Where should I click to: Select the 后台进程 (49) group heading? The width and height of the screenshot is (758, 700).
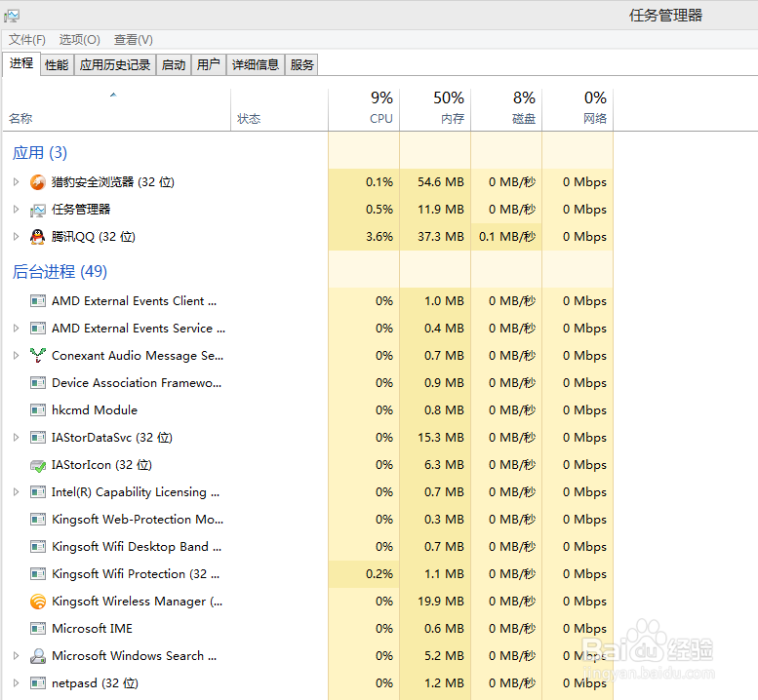(x=60, y=272)
